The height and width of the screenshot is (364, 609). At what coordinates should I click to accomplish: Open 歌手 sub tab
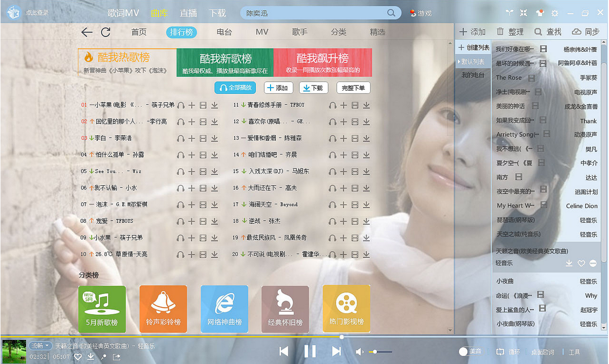click(x=299, y=32)
